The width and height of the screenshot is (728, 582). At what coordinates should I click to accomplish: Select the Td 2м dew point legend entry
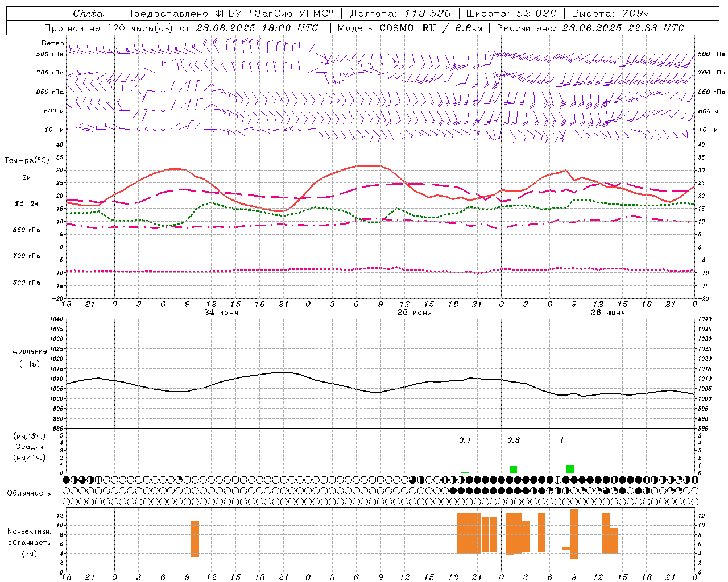click(x=26, y=203)
